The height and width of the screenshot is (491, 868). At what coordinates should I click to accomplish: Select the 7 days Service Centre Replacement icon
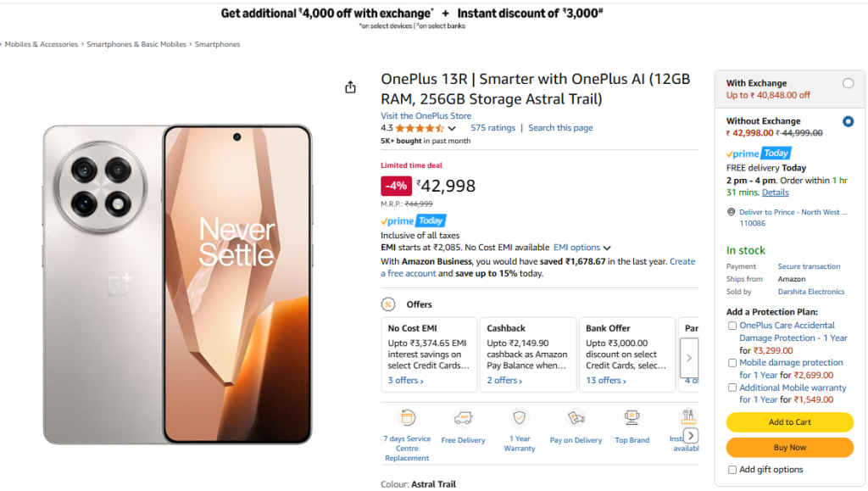pos(406,419)
